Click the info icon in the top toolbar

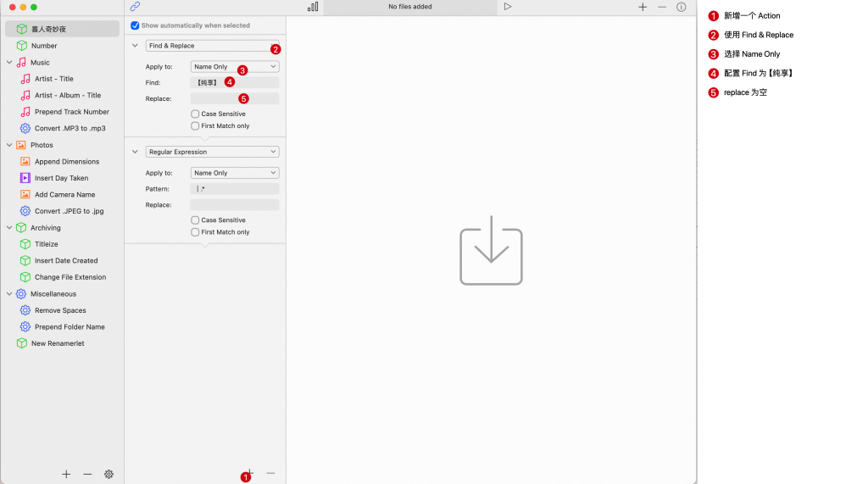(681, 7)
